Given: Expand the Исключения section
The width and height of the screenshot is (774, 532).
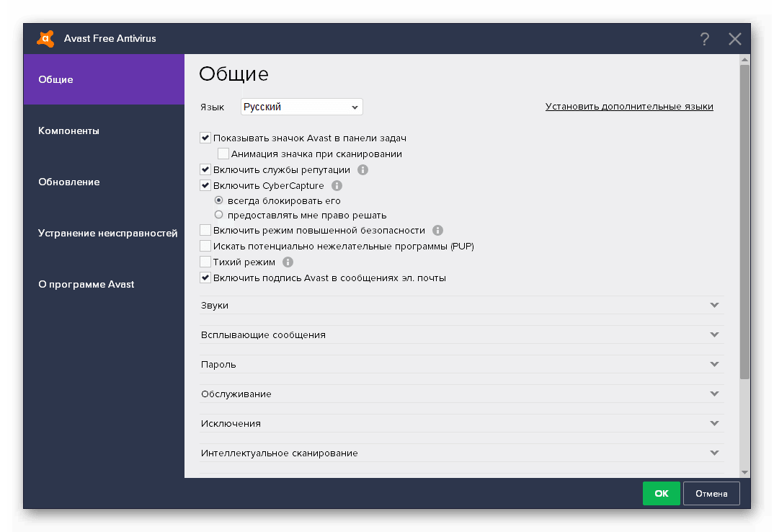Looking at the screenshot, I should (461, 424).
